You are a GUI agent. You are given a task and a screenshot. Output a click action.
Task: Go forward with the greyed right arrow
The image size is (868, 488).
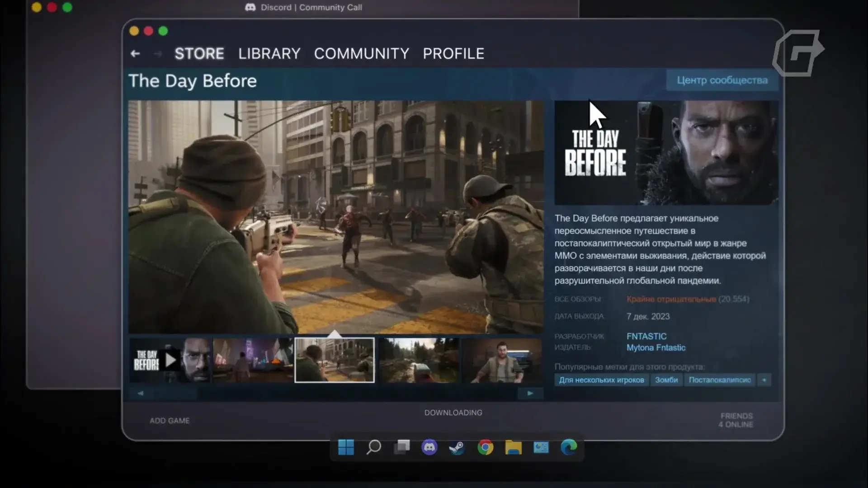158,54
